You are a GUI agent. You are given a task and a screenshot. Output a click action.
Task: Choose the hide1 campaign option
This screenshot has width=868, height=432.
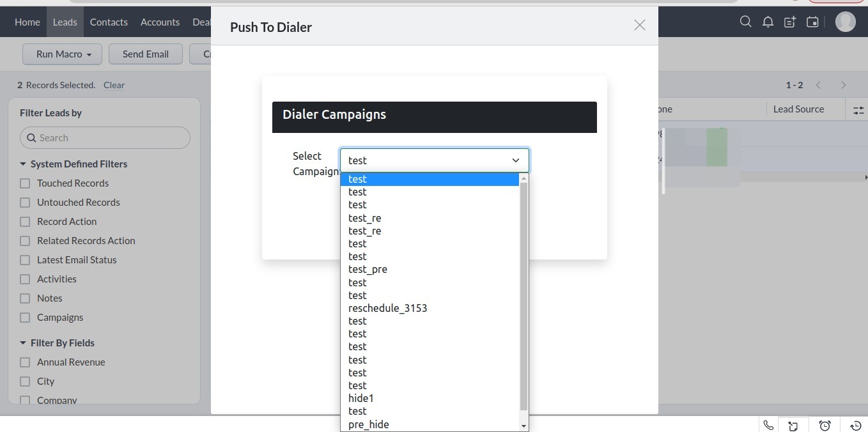[x=361, y=398]
